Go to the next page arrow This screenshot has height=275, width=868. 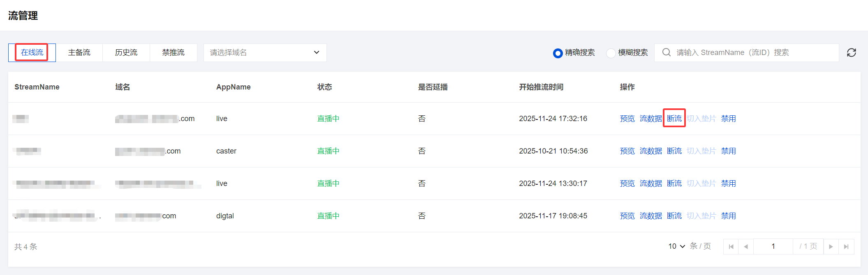pyautogui.click(x=831, y=247)
